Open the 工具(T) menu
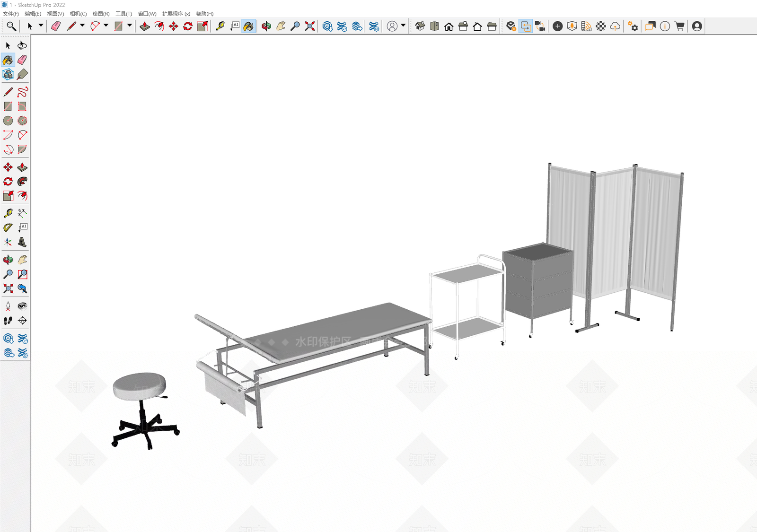This screenshot has width=757, height=532. pos(123,14)
